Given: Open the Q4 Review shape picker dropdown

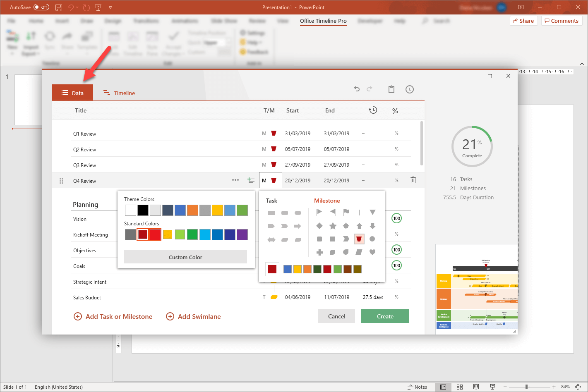Looking at the screenshot, I should 274,180.
